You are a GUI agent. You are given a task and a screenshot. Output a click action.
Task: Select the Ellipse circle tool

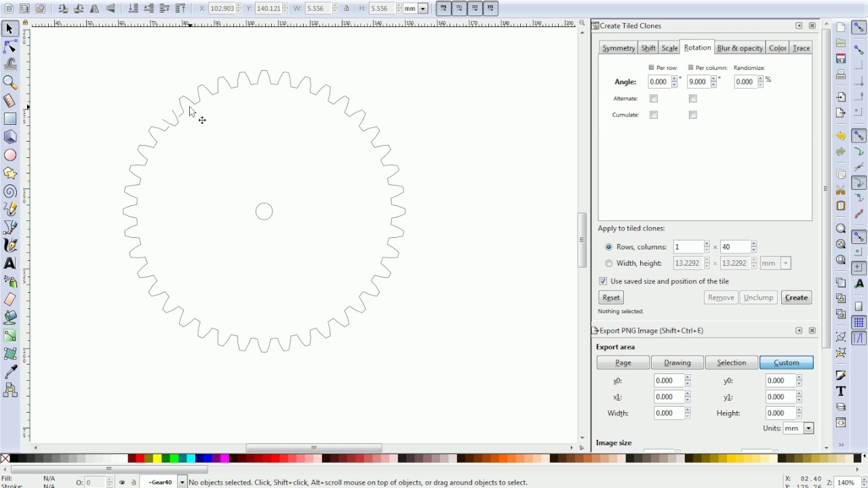pyautogui.click(x=10, y=155)
